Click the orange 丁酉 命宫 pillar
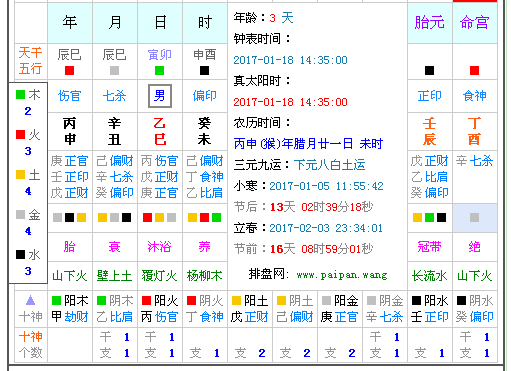Screen dimensions: 511x371 (x=475, y=131)
